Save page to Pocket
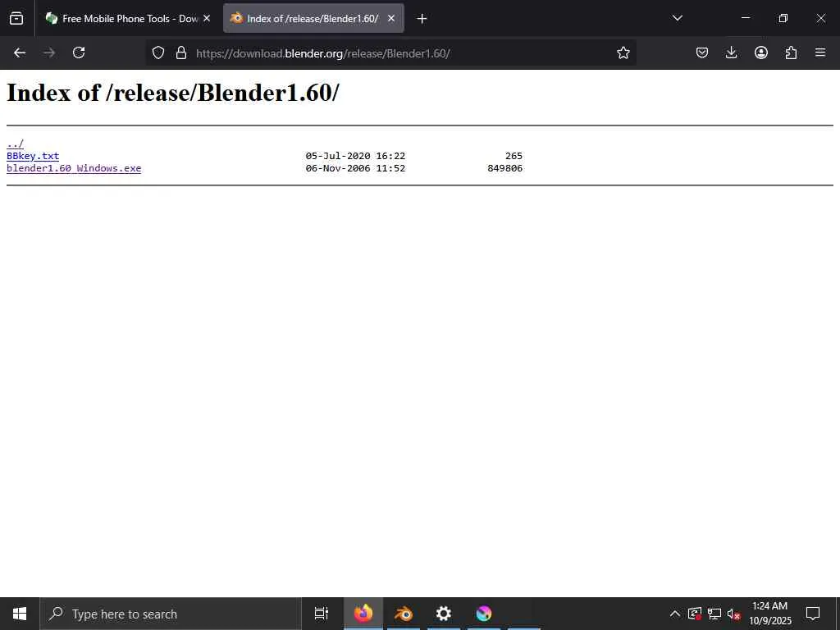 [702, 52]
